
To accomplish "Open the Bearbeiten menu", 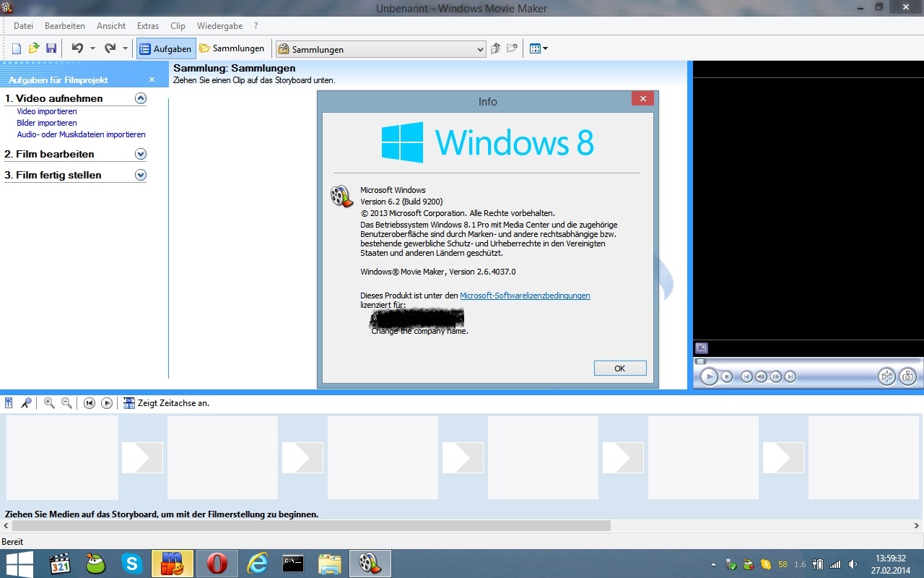I will (x=65, y=25).
